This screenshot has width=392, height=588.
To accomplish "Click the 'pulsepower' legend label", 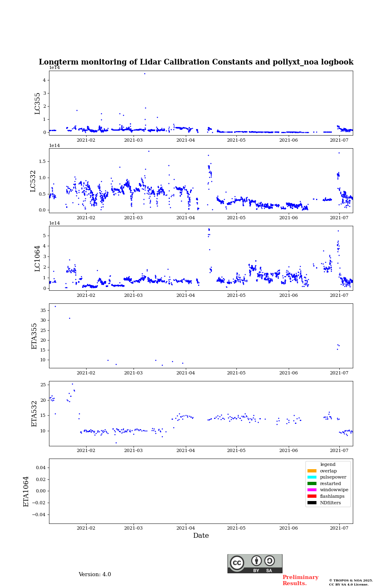I will click(x=333, y=477).
